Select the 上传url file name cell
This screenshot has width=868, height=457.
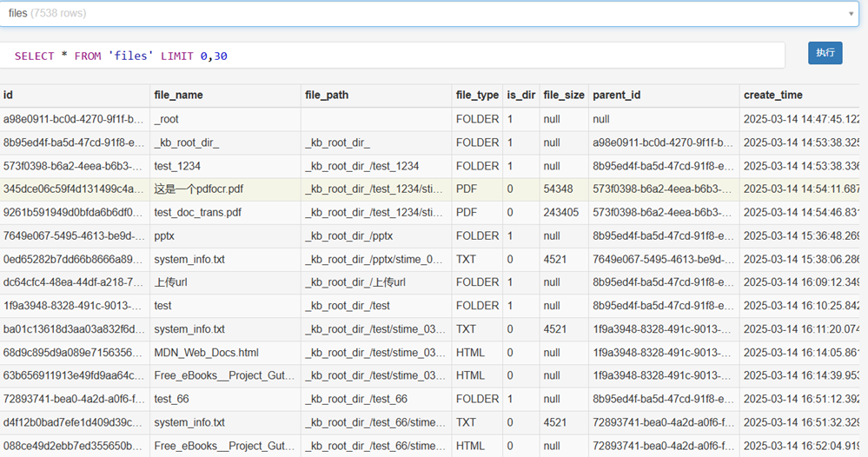170,282
